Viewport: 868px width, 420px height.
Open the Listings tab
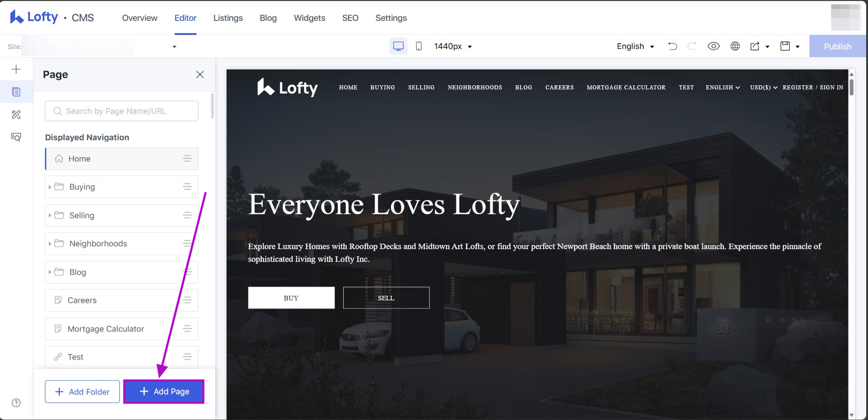pos(228,18)
